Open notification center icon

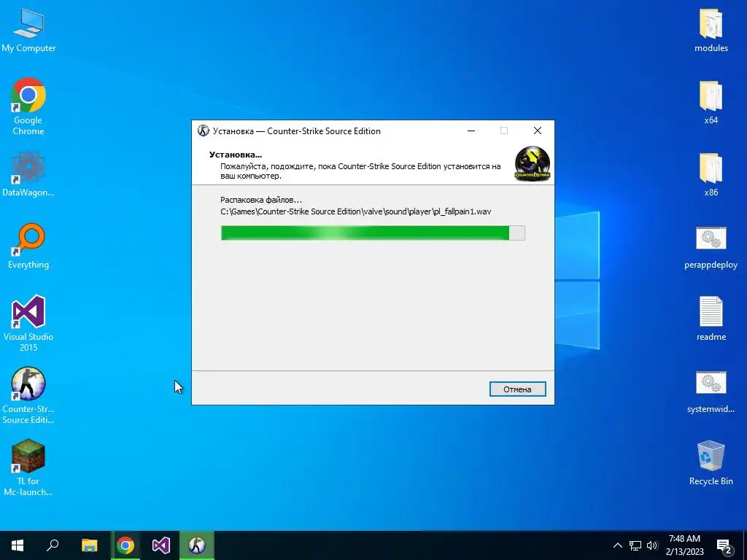[724, 545]
